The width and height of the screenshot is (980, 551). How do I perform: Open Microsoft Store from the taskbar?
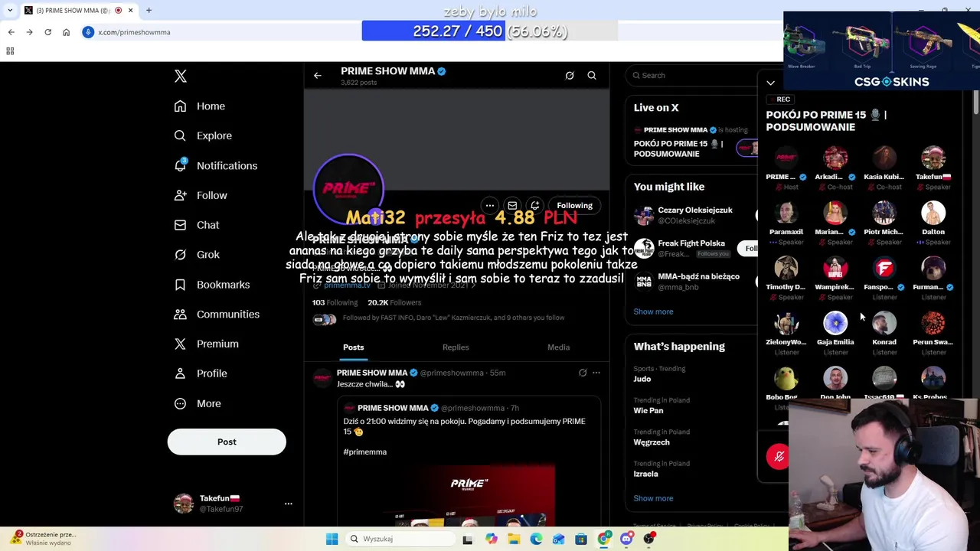coord(581,540)
